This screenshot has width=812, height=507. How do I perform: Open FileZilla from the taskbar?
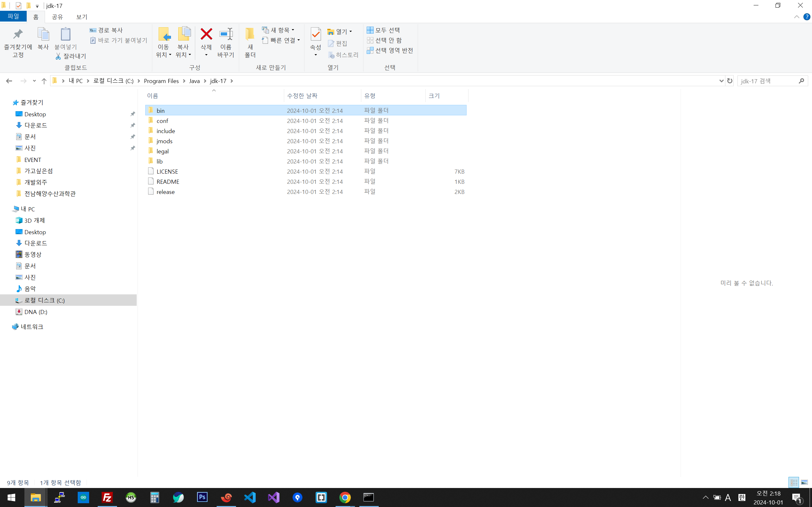coord(107,497)
